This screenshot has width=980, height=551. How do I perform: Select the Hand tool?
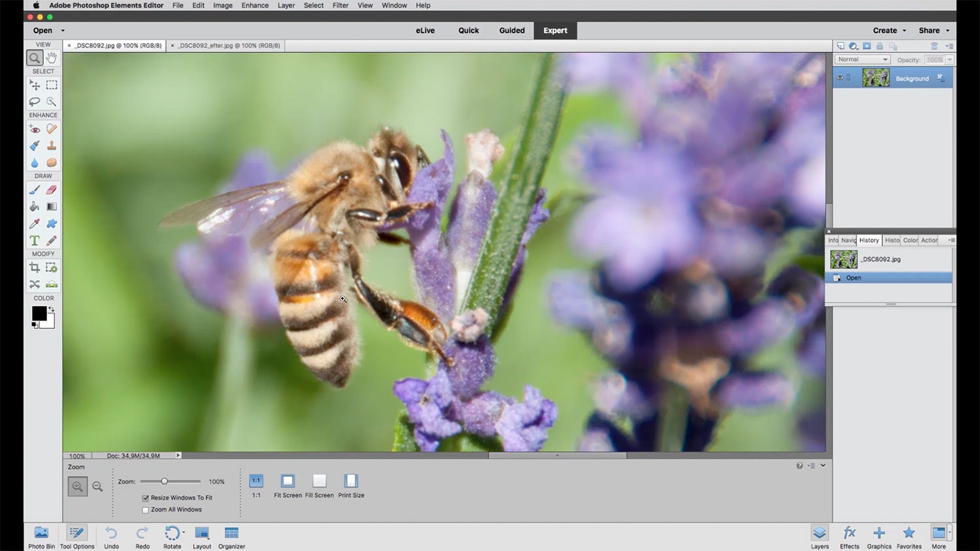[52, 57]
